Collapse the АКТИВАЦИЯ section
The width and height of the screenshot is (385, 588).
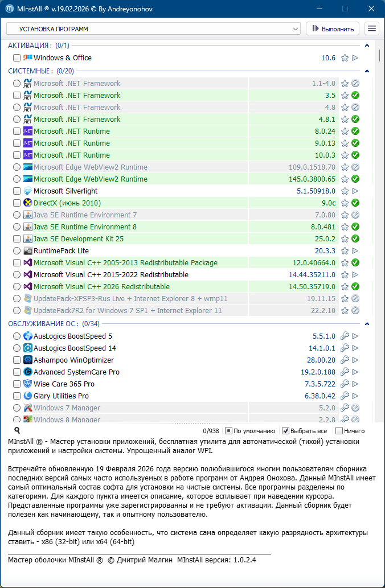367,46
